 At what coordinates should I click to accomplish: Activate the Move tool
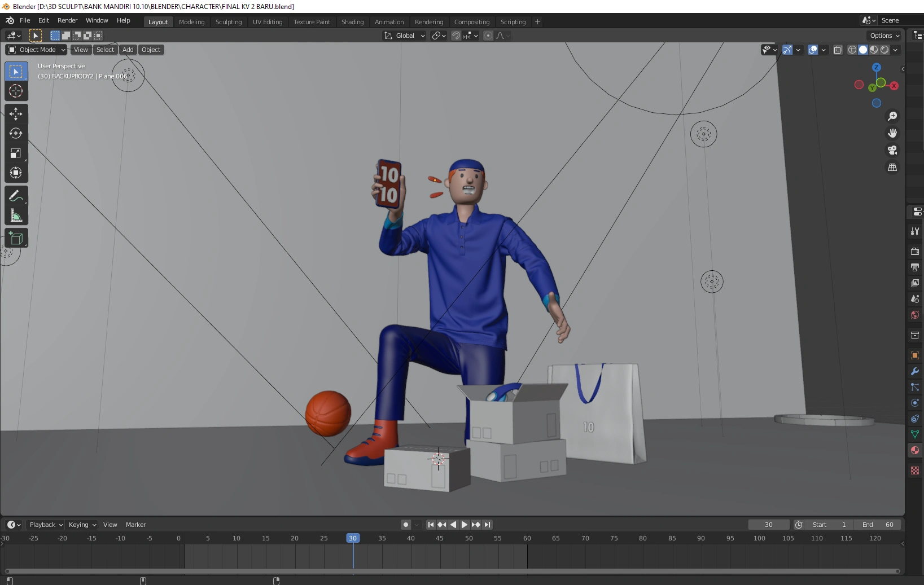[16, 114]
